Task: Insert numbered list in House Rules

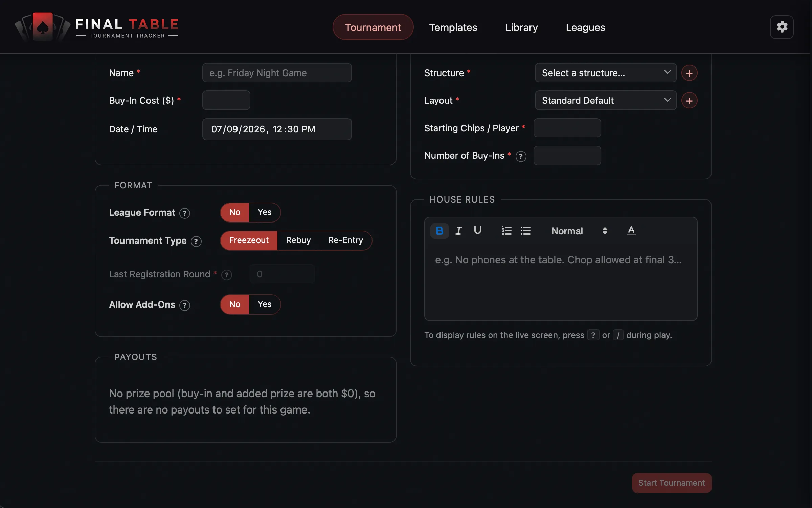Action: click(506, 231)
